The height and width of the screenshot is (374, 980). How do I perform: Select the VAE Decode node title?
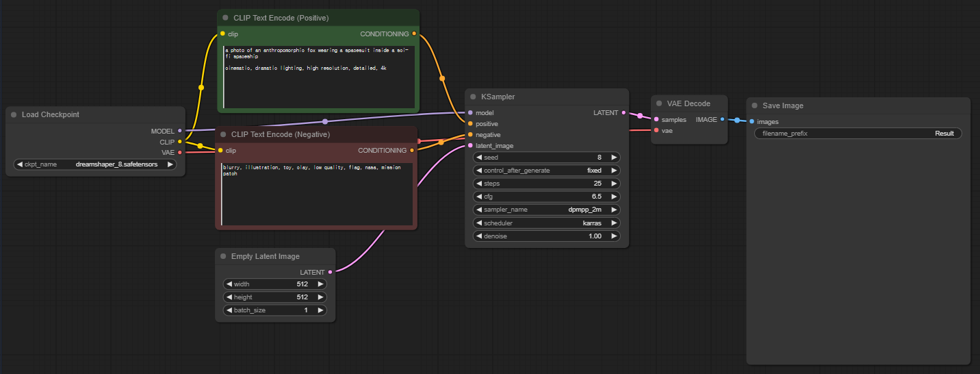pyautogui.click(x=689, y=103)
